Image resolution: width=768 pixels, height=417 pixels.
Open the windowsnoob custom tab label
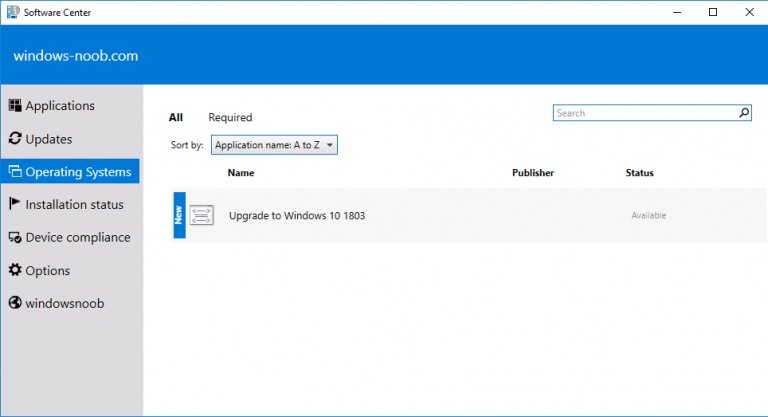click(65, 303)
